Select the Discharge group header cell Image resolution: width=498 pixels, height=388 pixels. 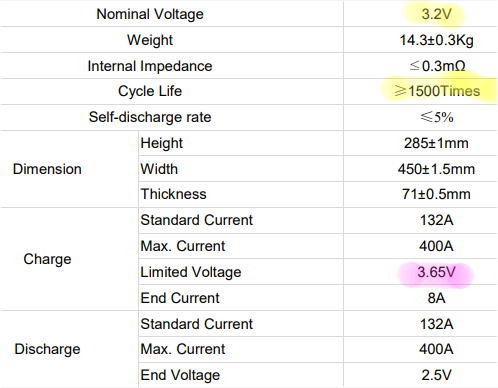point(47,349)
